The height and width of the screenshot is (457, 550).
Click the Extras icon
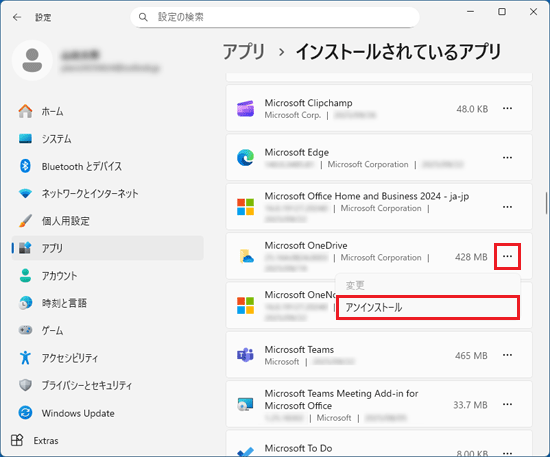(x=17, y=440)
